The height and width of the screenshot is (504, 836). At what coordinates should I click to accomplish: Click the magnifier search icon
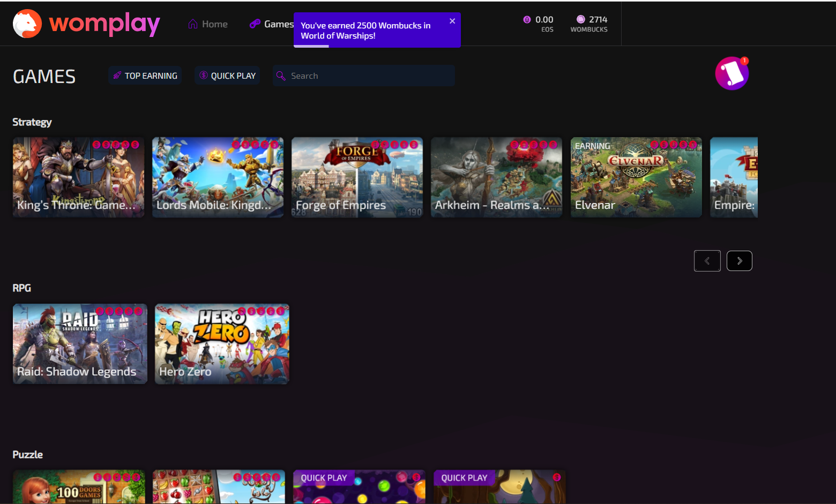point(281,76)
